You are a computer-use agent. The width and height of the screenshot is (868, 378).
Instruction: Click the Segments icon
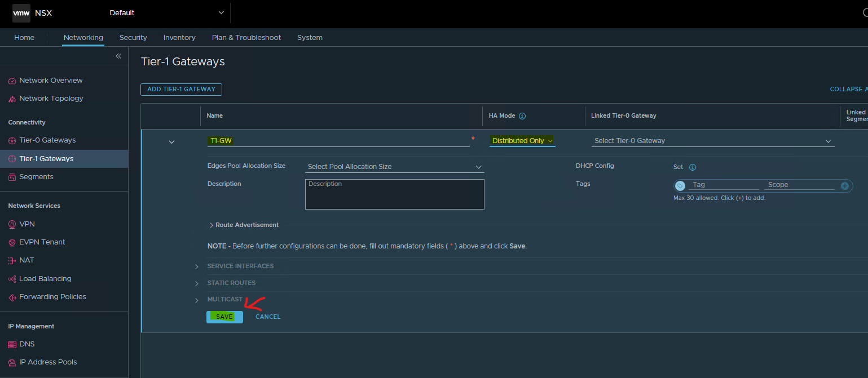(12, 177)
